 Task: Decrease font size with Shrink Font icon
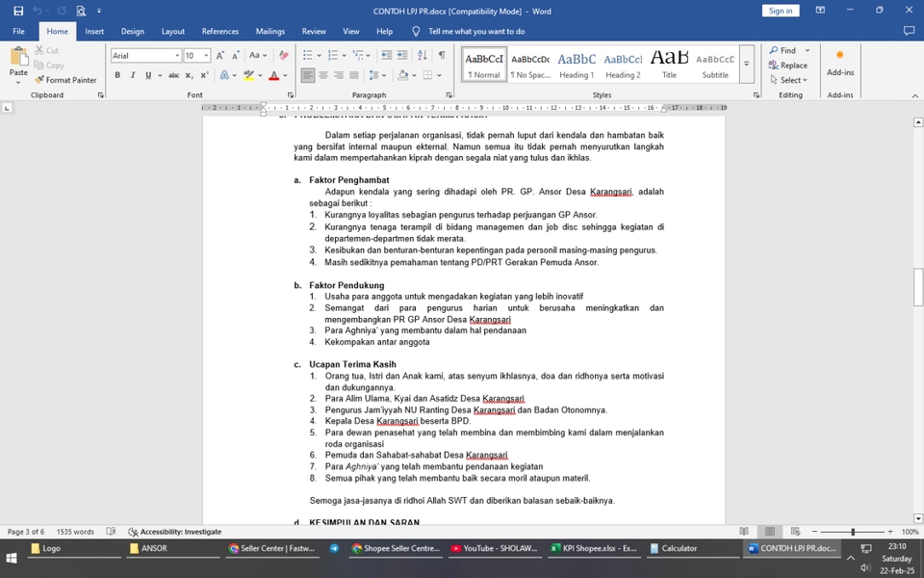pos(235,56)
